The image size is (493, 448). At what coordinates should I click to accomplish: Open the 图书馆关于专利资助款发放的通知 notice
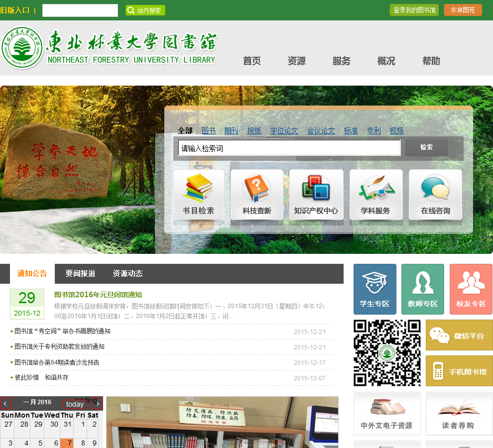coord(59,346)
